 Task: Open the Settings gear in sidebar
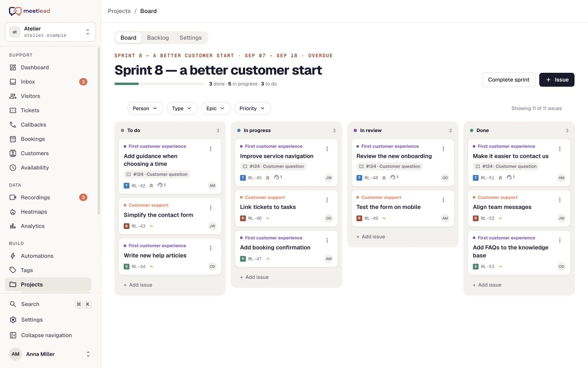click(x=13, y=320)
